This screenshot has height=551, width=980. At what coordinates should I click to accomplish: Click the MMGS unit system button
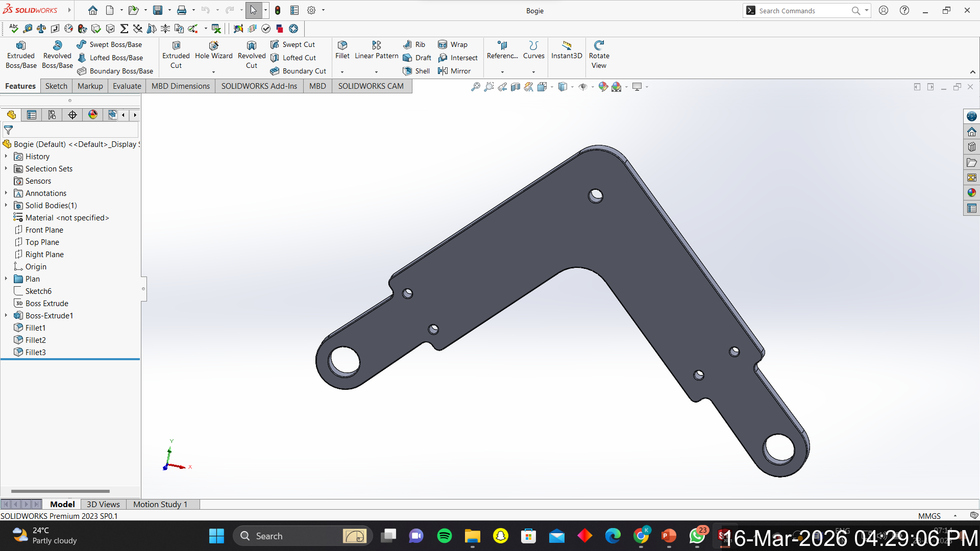929,516
